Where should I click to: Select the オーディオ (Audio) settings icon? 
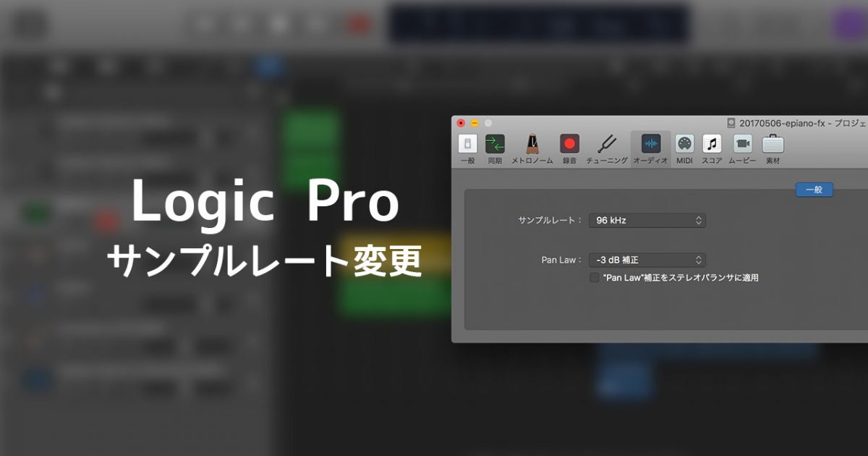pos(650,145)
